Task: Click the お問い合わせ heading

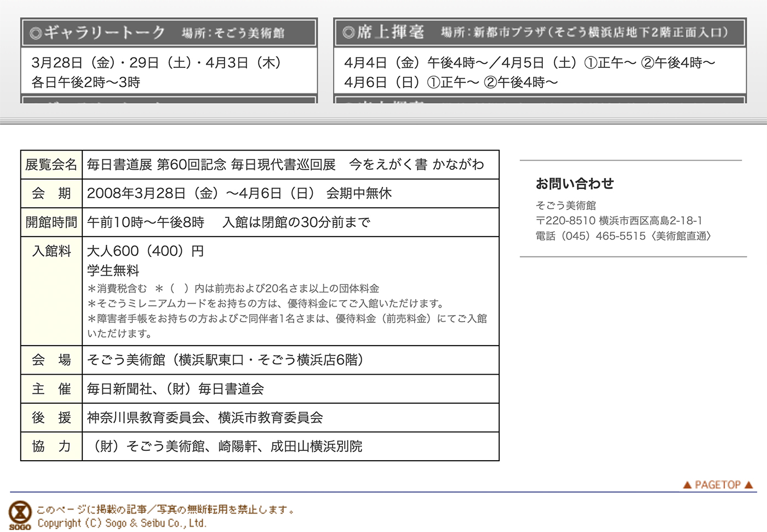Action: [575, 184]
